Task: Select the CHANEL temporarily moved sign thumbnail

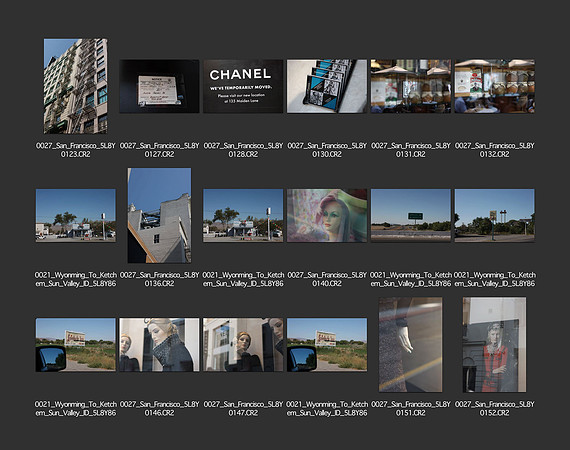Action: tap(243, 86)
